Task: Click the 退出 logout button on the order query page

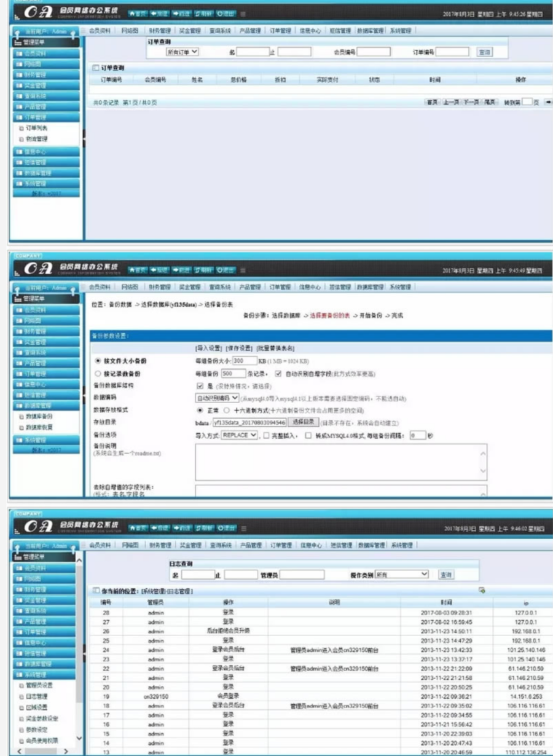Action: pos(226,14)
